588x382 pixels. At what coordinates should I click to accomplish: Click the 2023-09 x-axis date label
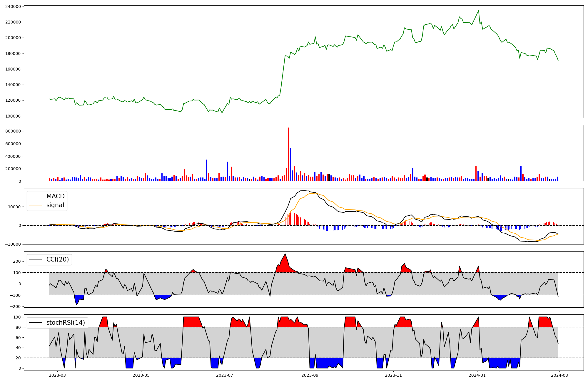310,375
